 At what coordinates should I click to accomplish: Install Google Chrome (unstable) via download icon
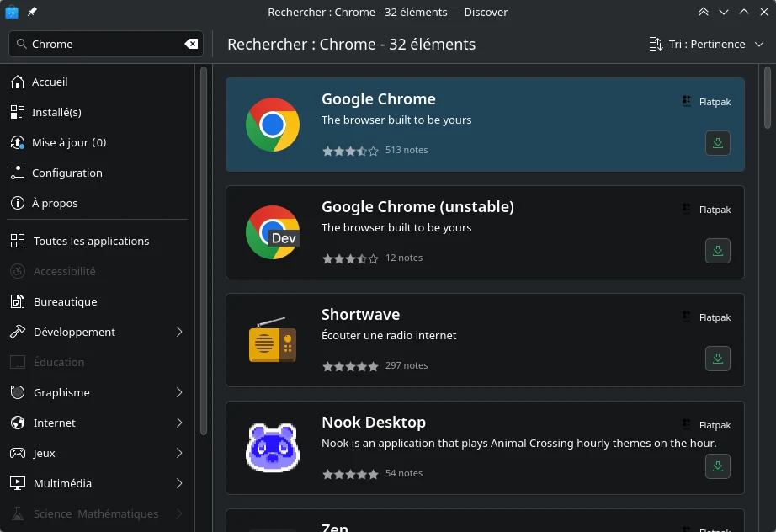click(x=718, y=251)
